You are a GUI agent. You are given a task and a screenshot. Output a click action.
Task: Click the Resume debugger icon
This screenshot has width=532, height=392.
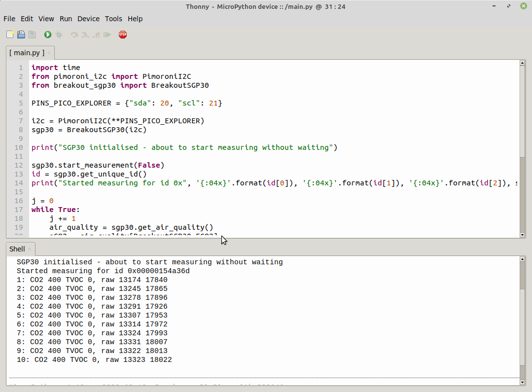(107, 35)
